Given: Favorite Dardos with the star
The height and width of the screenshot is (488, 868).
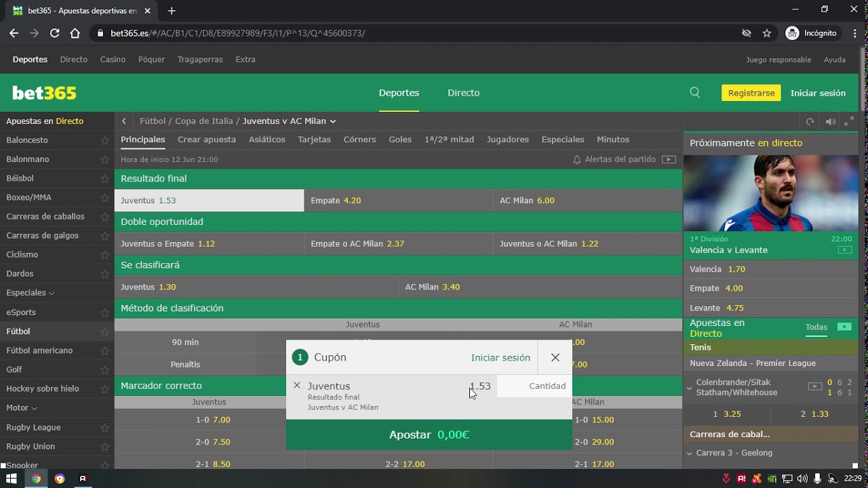Looking at the screenshot, I should point(104,274).
